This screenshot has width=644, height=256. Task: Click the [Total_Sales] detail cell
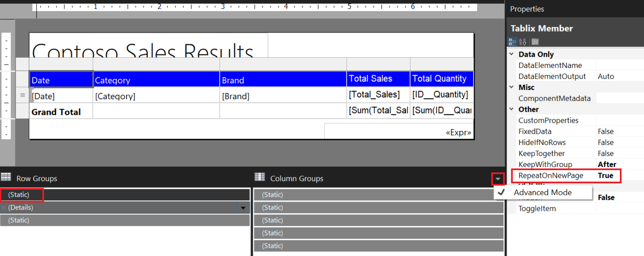click(x=379, y=95)
